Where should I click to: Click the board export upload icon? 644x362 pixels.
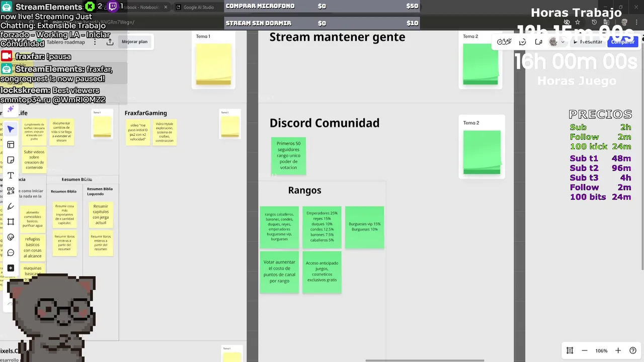click(x=110, y=42)
